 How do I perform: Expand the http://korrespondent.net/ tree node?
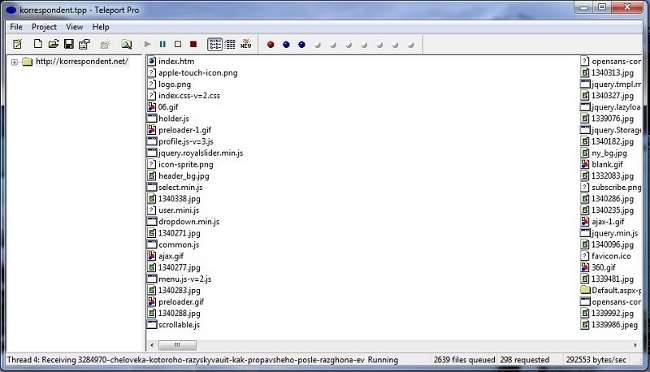coord(15,62)
